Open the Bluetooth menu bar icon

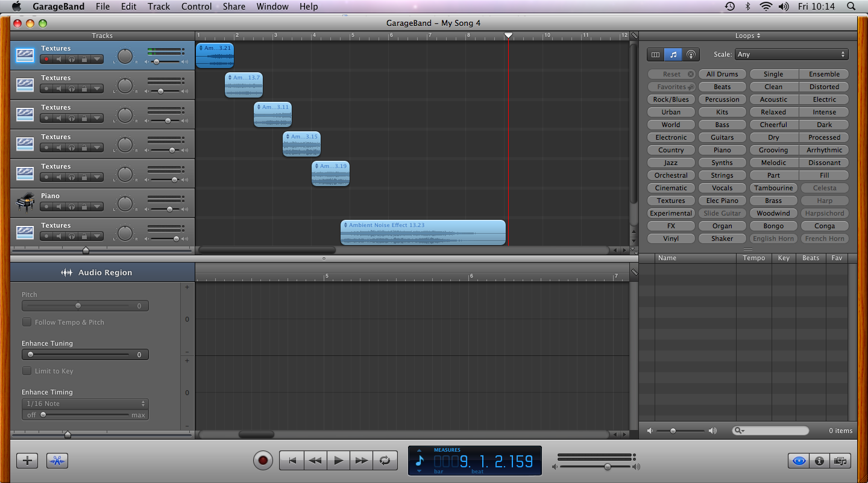pyautogui.click(x=748, y=7)
